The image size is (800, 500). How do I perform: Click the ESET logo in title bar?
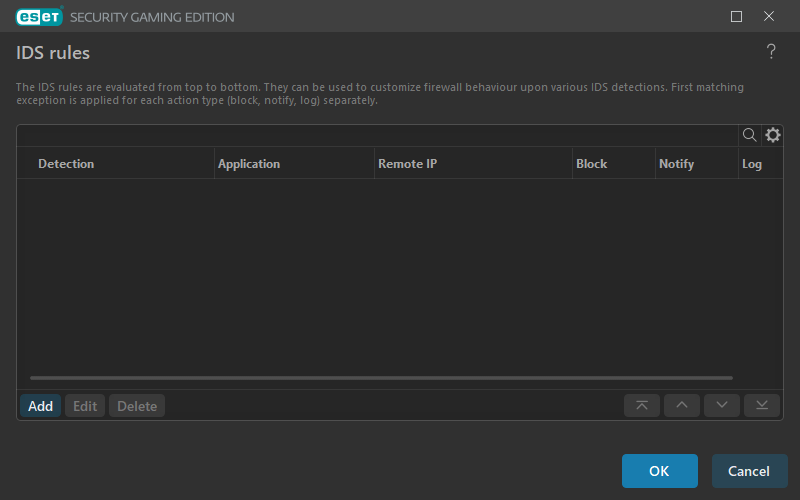click(39, 17)
